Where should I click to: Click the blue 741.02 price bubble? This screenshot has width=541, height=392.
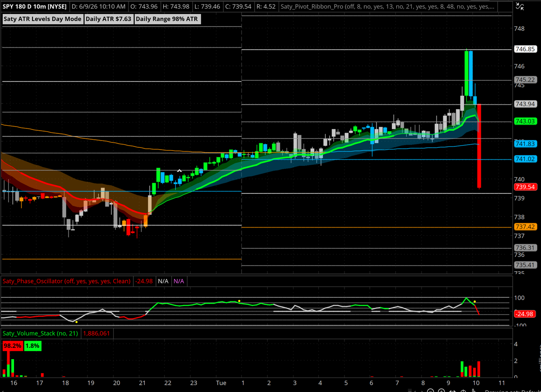(x=525, y=159)
